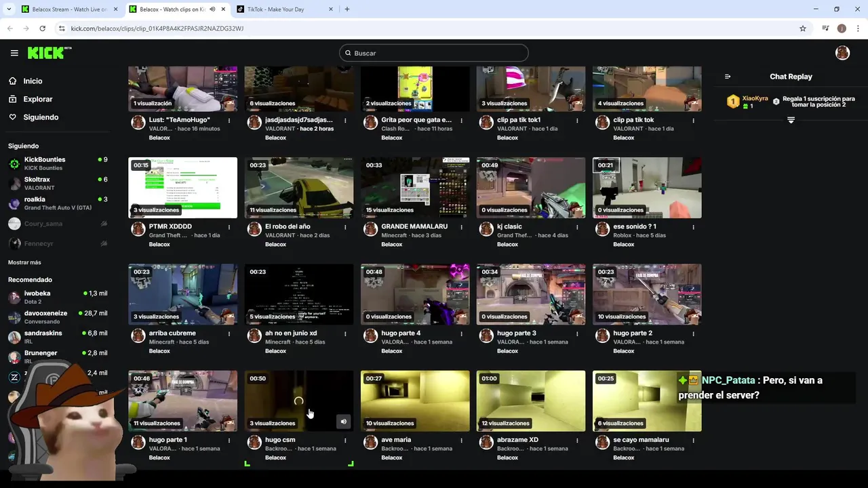Image resolution: width=868 pixels, height=488 pixels.
Task: Play hugo parte 3 clip thumbnail
Action: [531, 294]
